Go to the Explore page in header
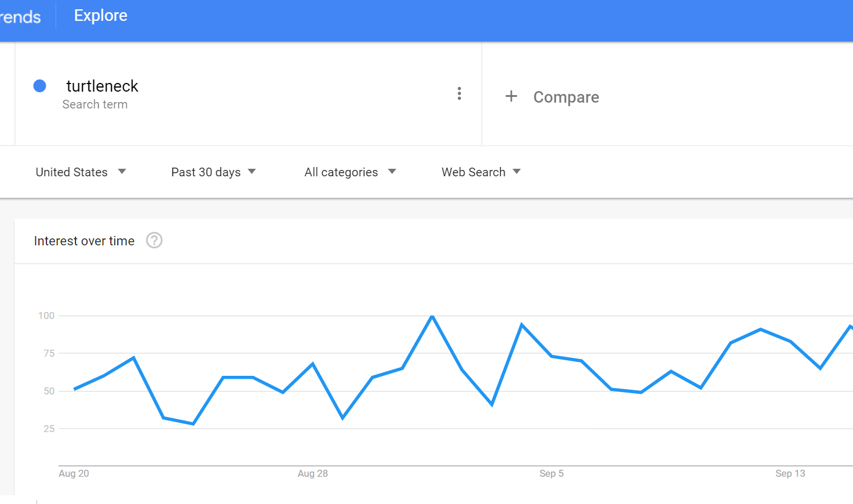 pyautogui.click(x=100, y=16)
